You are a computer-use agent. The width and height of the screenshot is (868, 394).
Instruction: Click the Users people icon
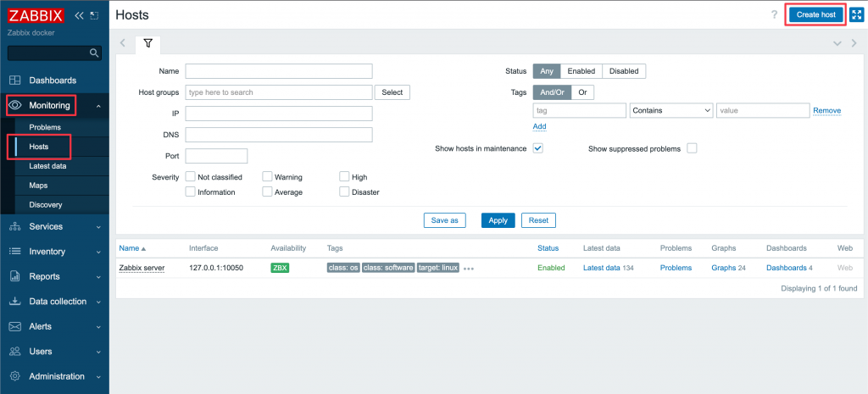coord(15,352)
